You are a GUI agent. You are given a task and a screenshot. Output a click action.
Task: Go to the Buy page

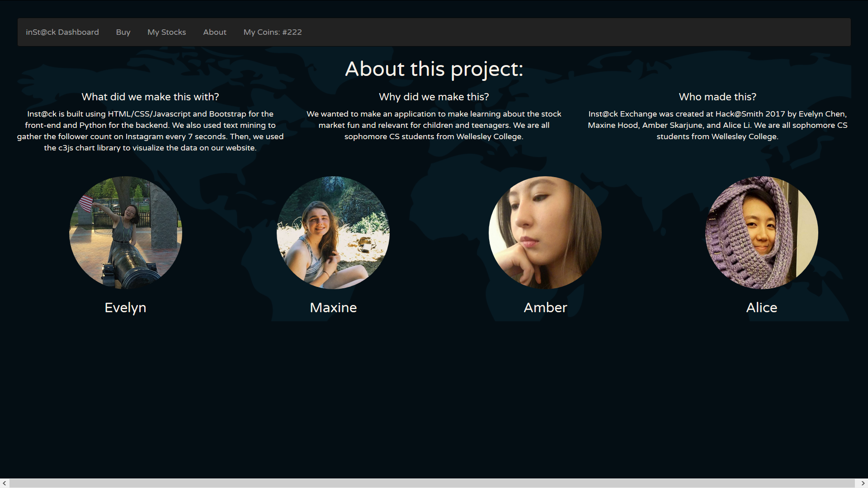click(x=123, y=32)
